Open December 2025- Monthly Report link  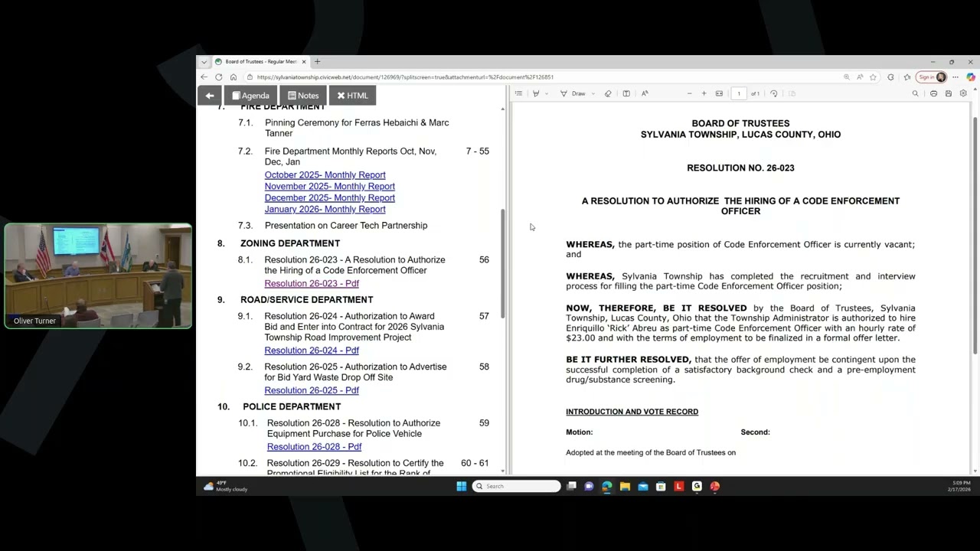click(x=330, y=198)
